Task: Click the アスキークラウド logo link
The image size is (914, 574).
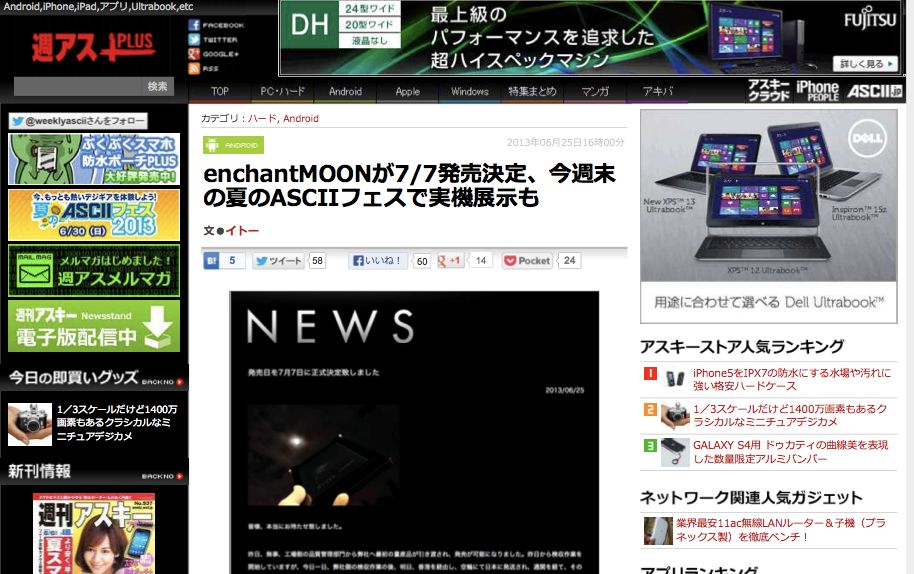Action: 768,90
